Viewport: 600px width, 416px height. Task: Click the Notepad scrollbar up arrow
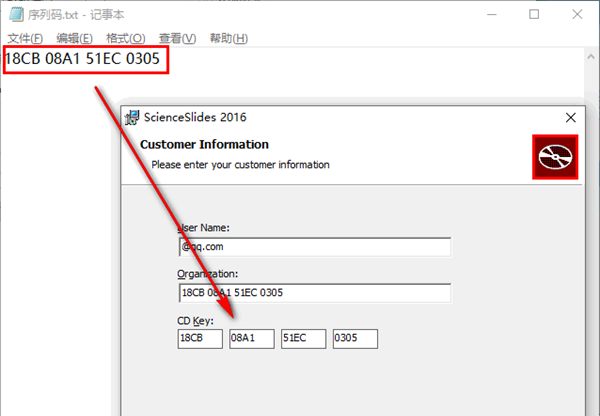pos(591,57)
